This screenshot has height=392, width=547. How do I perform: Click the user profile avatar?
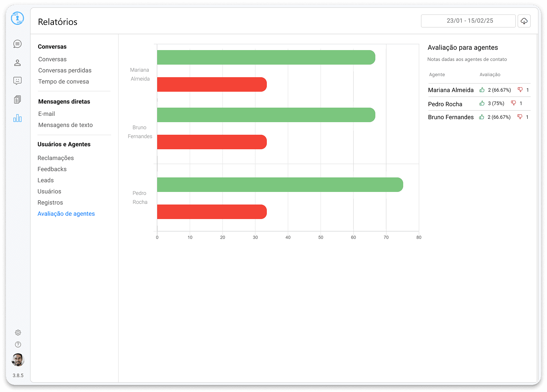coord(18,360)
